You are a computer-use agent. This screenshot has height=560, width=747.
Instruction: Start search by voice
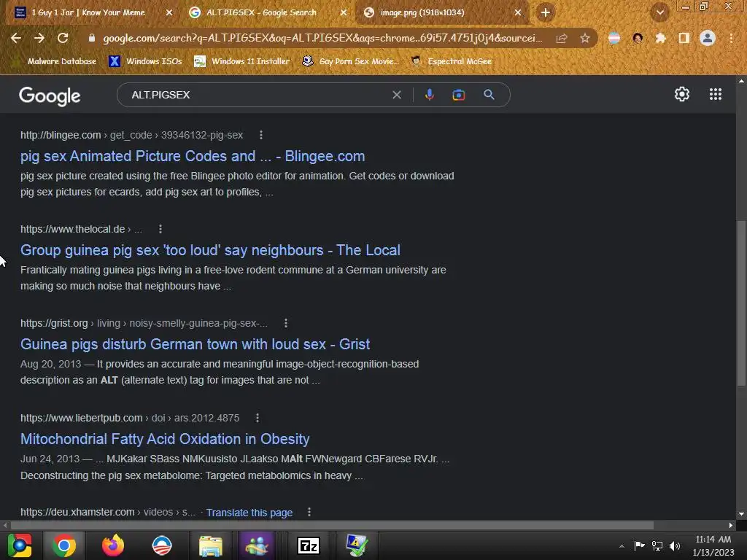pyautogui.click(x=429, y=95)
